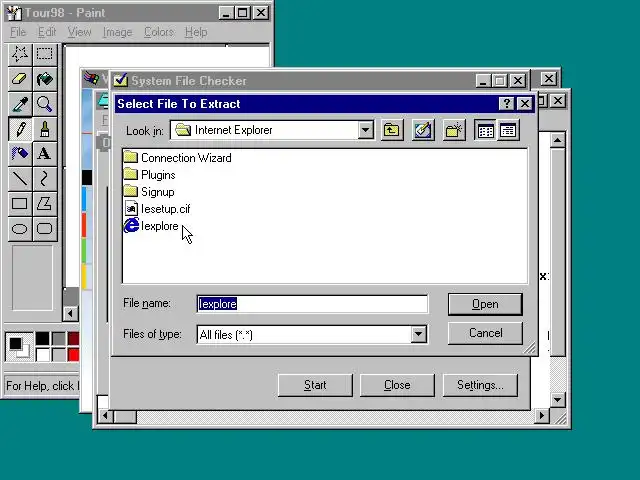Open the File menu in Paint
This screenshot has height=480, width=640.
(18, 32)
